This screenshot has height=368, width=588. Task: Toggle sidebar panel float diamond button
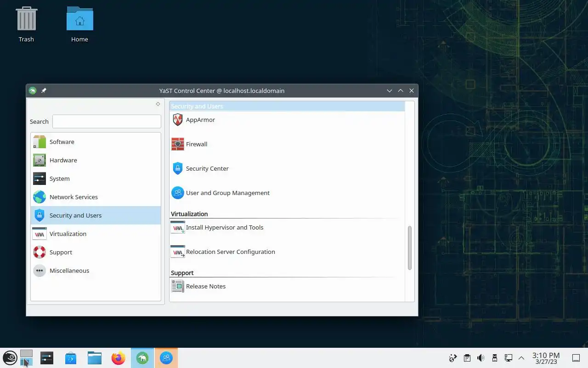tap(158, 104)
